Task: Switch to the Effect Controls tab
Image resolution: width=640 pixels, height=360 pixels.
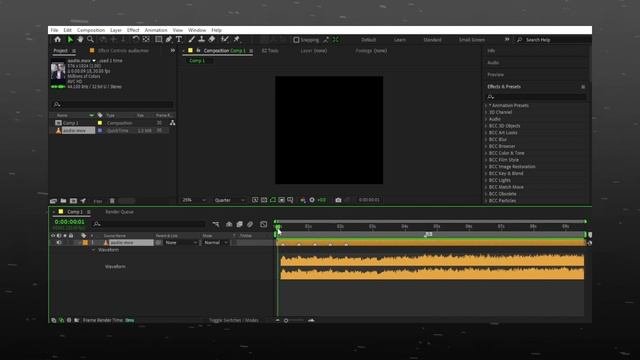Action: point(123,51)
